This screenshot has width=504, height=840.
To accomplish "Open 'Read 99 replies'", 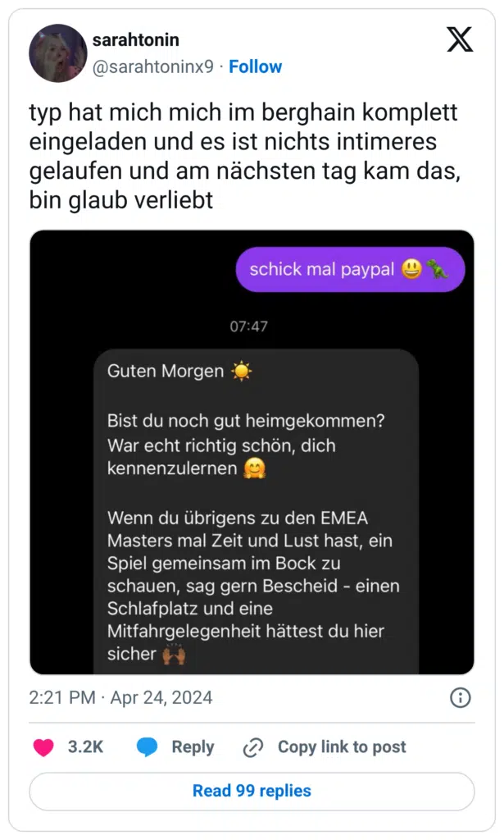I will 252,791.
